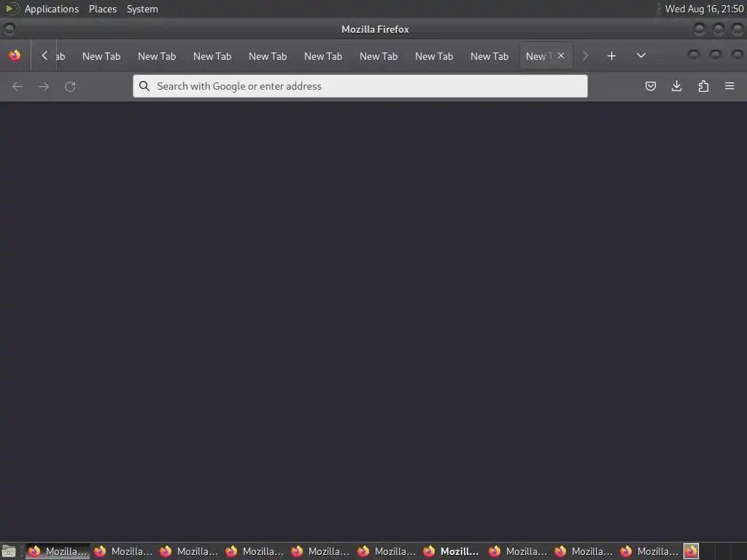This screenshot has width=747, height=560.
Task: Open Save to Pocket
Action: 650,86
